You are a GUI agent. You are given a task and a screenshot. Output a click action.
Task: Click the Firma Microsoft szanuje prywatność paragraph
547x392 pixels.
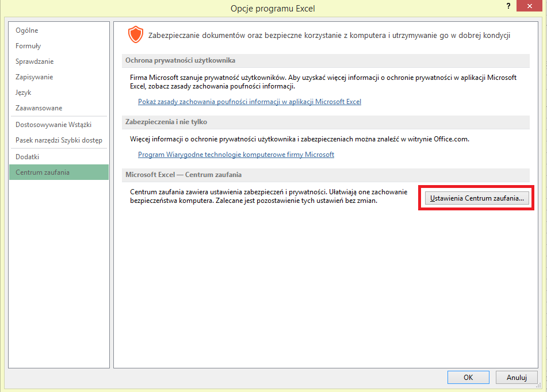(x=323, y=82)
